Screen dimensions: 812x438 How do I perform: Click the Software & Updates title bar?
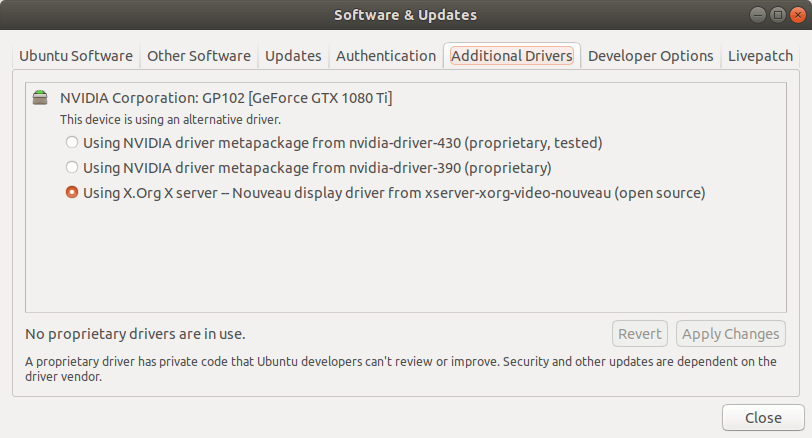pyautogui.click(x=405, y=15)
